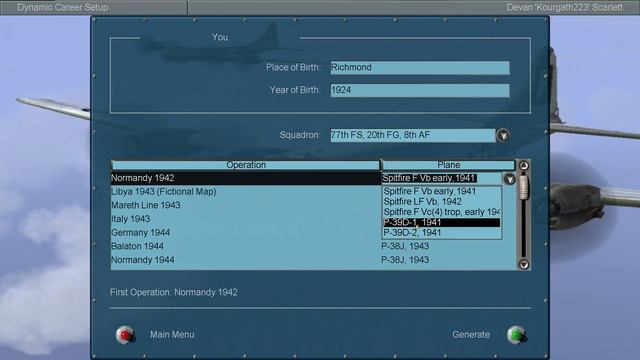Click the selected plane field for Normandy 1942
This screenshot has width=640, height=360.
(442, 178)
